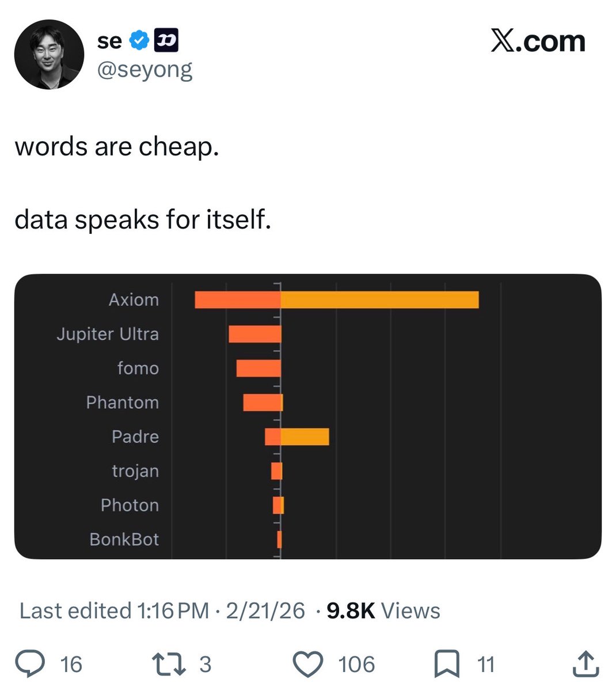Tap the repost arrows icon
This screenshot has height=691, width=616.
pyautogui.click(x=169, y=664)
